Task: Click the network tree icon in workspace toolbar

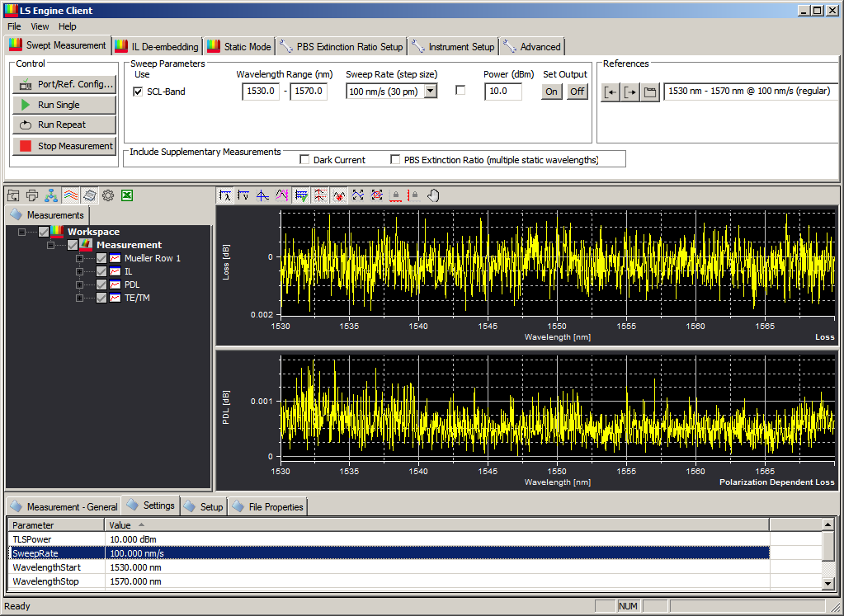Action: coord(51,195)
